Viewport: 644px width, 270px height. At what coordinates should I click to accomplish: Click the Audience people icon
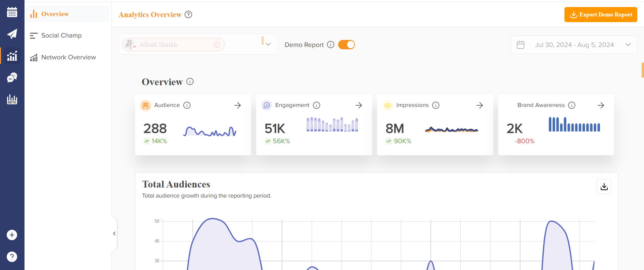tap(145, 105)
